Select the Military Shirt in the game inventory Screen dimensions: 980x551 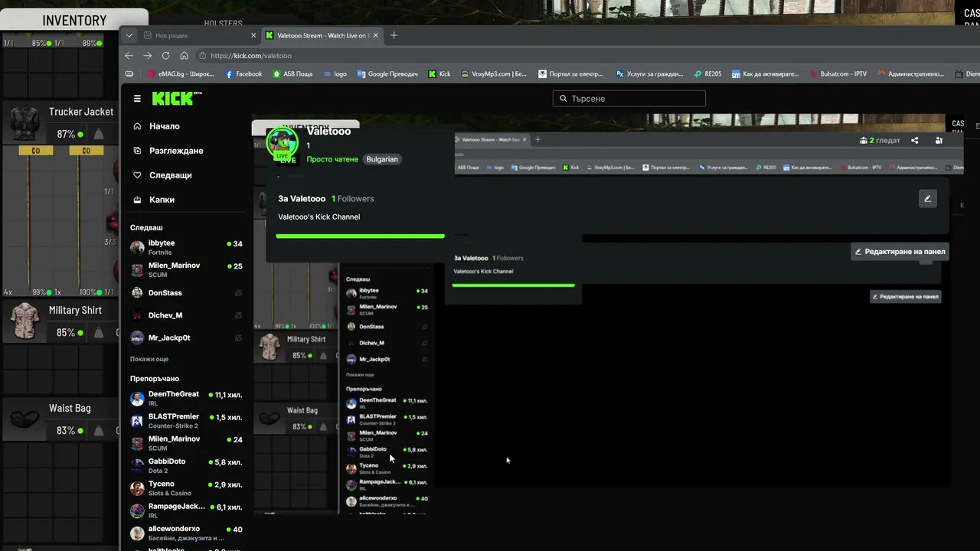pos(60,321)
